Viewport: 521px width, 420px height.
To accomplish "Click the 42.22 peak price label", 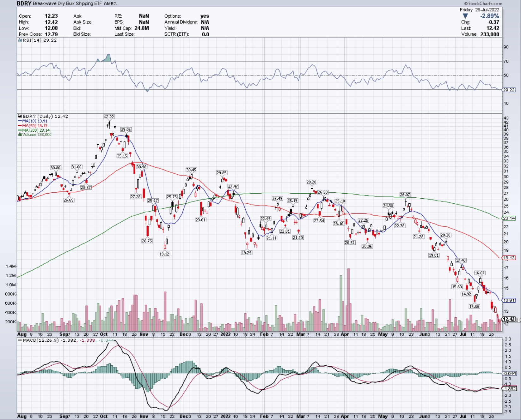I will pyautogui.click(x=109, y=117).
